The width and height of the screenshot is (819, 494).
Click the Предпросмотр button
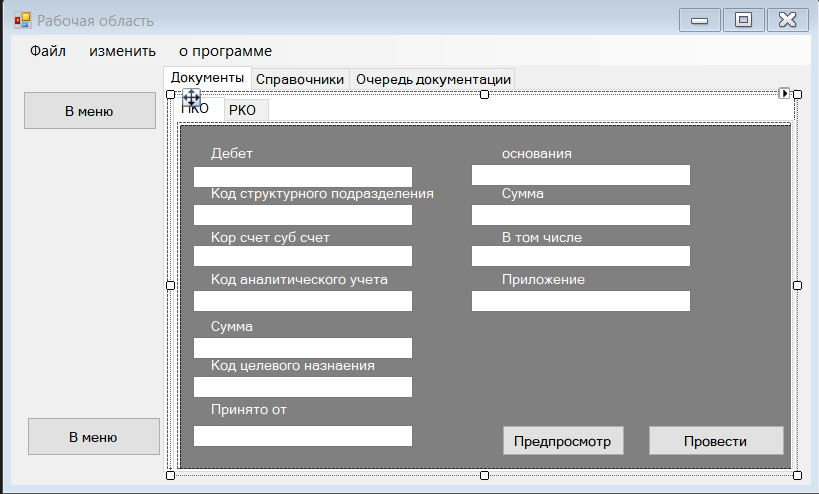[563, 441]
